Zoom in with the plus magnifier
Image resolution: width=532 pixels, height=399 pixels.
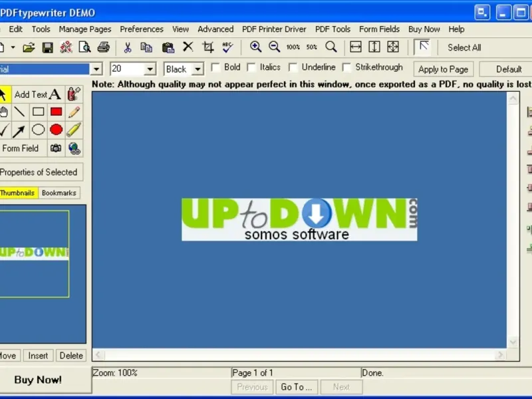255,47
